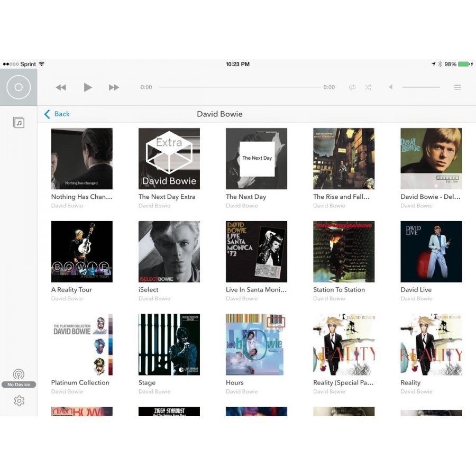Screen dimensions: 476x476
Task: Open The Next Day Extra album
Action: (169, 159)
